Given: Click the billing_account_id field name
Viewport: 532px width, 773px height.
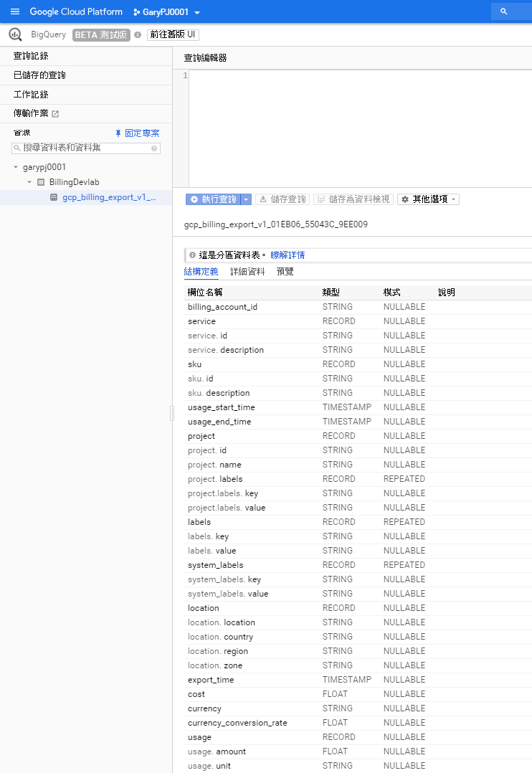Looking at the screenshot, I should [222, 307].
